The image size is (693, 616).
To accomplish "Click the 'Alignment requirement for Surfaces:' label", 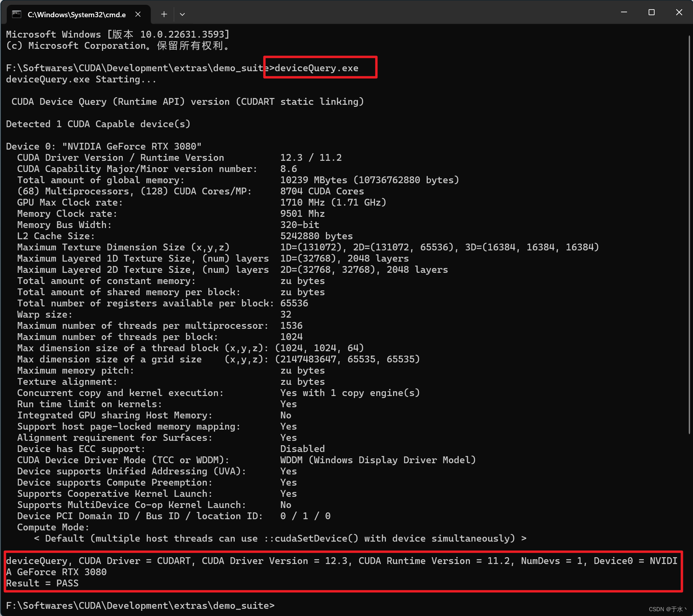I will coord(115,438).
